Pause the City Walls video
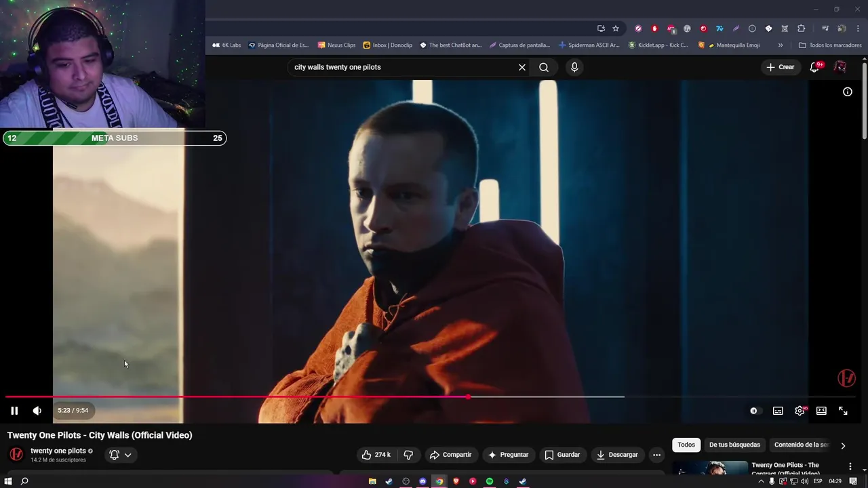 pyautogui.click(x=14, y=411)
